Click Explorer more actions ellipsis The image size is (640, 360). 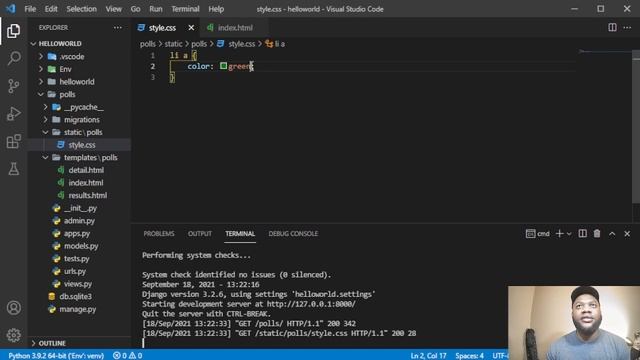[118, 28]
